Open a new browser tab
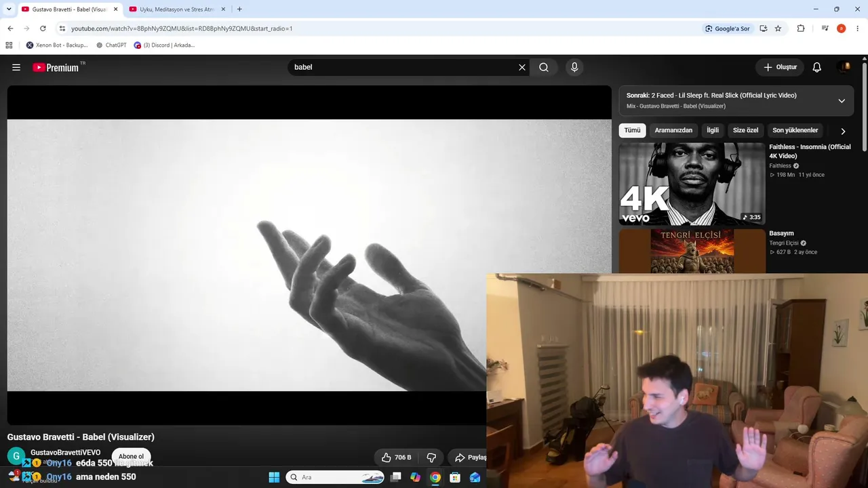The width and height of the screenshot is (868, 488). point(239,9)
